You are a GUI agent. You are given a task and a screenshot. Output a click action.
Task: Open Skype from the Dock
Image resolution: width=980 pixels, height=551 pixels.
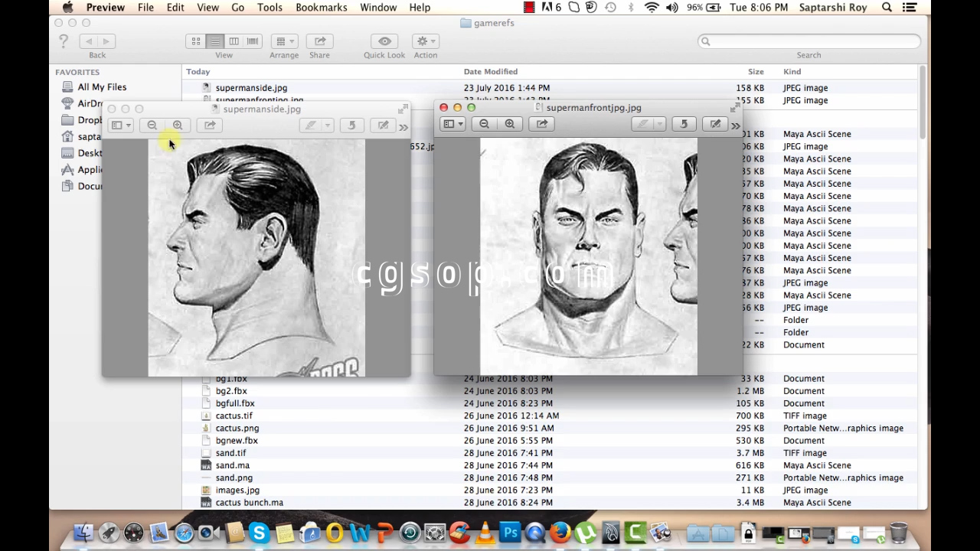click(x=259, y=532)
